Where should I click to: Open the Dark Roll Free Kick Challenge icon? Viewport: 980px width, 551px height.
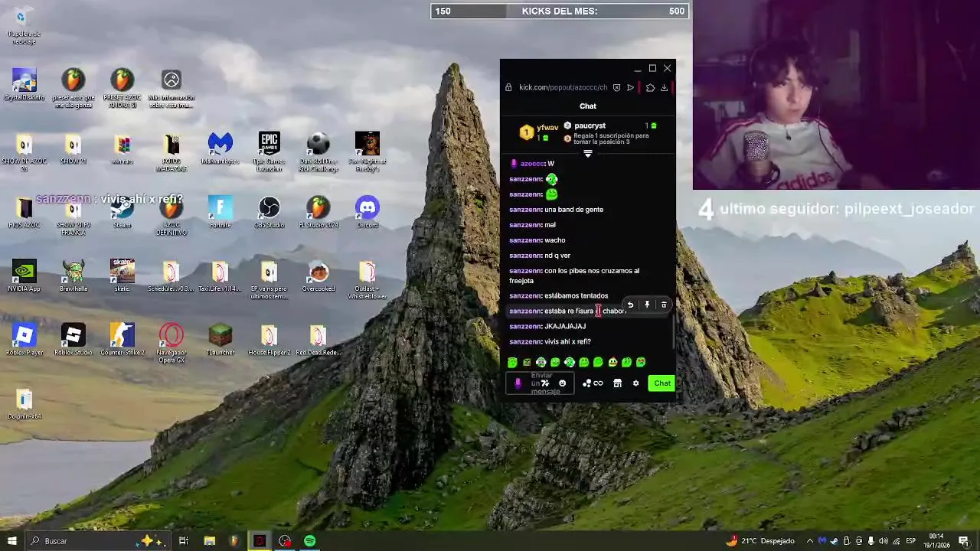click(x=318, y=152)
